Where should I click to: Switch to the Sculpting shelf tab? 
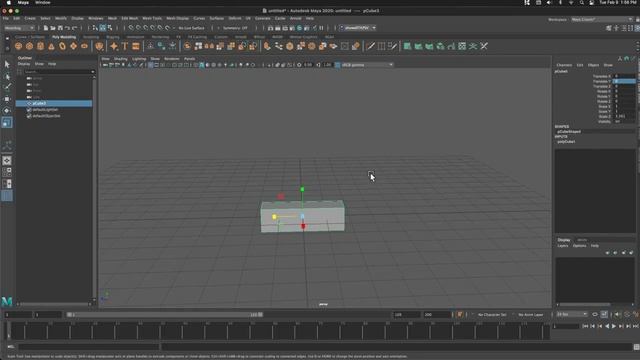point(91,37)
